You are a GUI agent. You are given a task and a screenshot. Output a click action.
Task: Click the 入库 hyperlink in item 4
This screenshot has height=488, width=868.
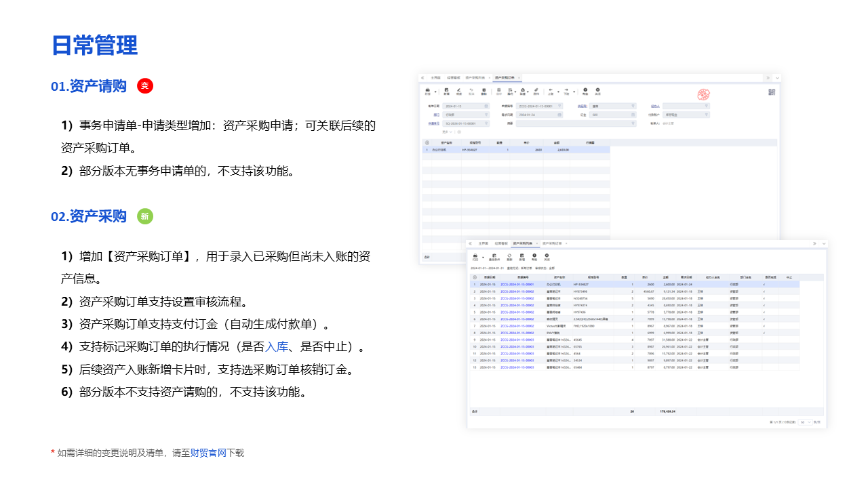coord(277,347)
